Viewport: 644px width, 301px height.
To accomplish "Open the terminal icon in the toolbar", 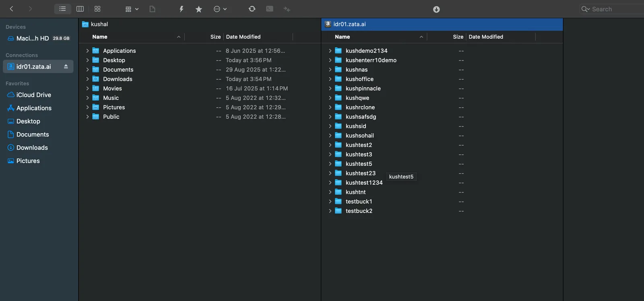I will 270,9.
